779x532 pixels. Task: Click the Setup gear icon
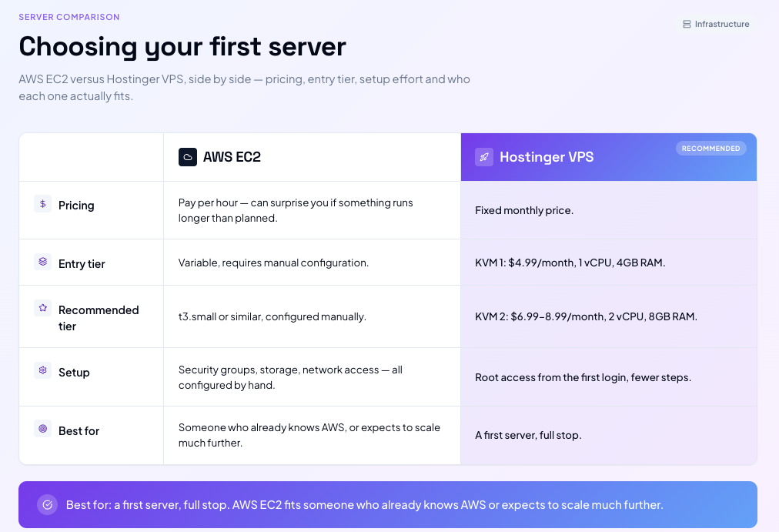(43, 370)
